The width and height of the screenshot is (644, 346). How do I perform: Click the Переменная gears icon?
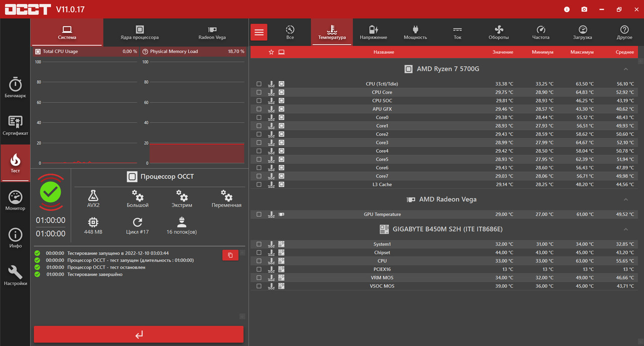(226, 196)
